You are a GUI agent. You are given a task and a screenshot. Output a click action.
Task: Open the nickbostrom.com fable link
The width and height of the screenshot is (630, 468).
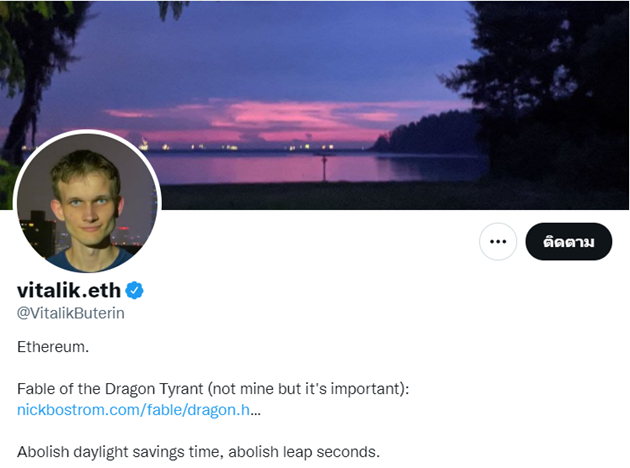pyautogui.click(x=134, y=410)
